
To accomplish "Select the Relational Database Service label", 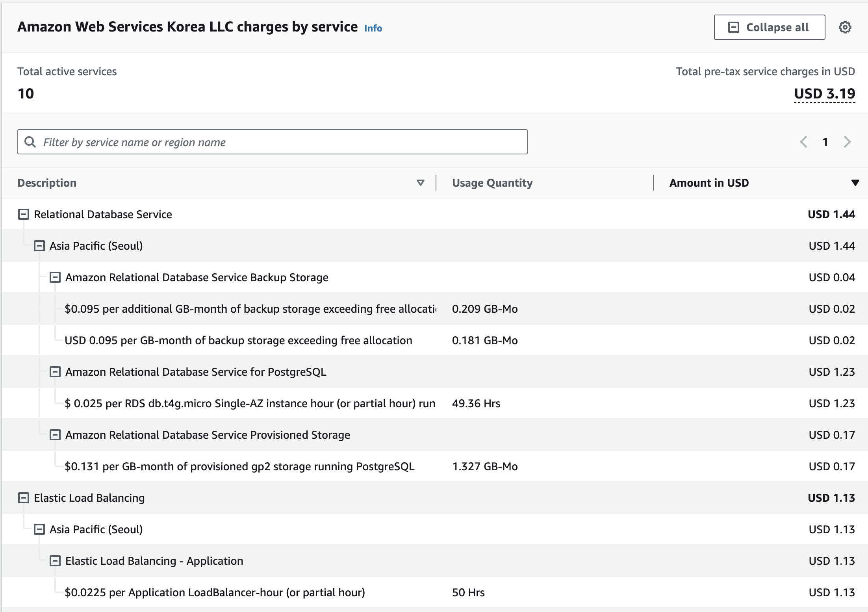I will (x=103, y=214).
